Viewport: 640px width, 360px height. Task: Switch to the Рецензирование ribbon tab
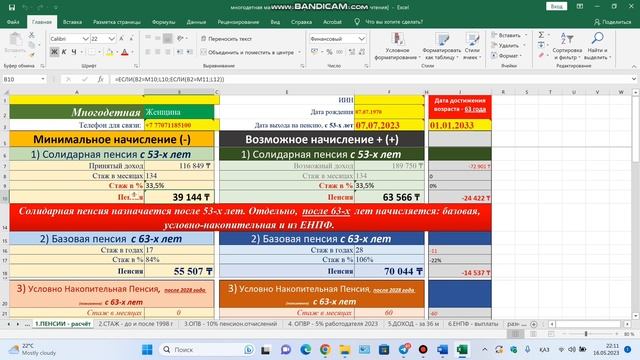coord(238,22)
